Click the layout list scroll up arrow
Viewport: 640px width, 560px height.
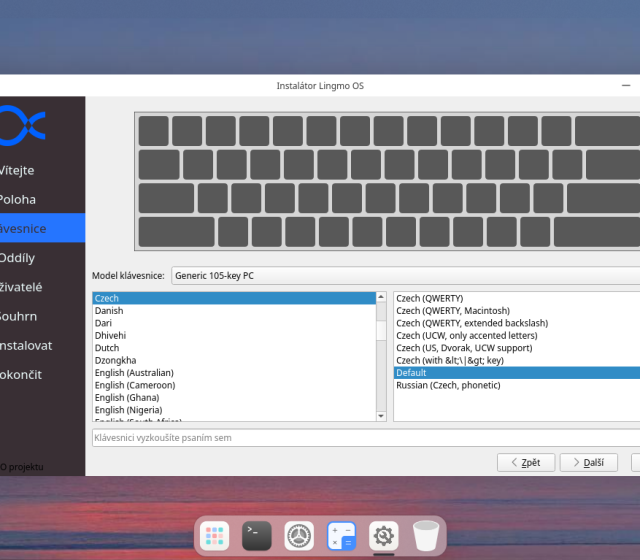(381, 297)
